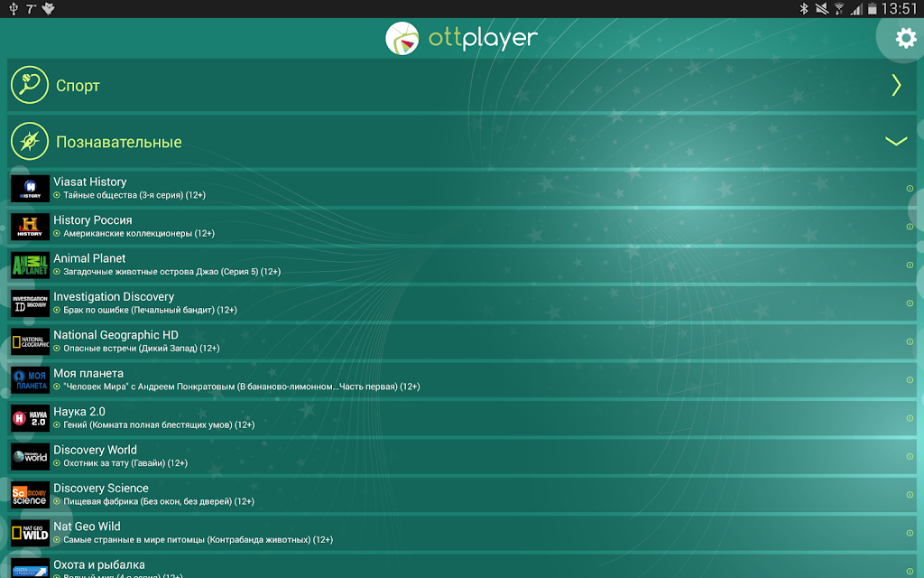The width and height of the screenshot is (924, 578).
Task: Tap the muted sound status icon
Action: (821, 9)
